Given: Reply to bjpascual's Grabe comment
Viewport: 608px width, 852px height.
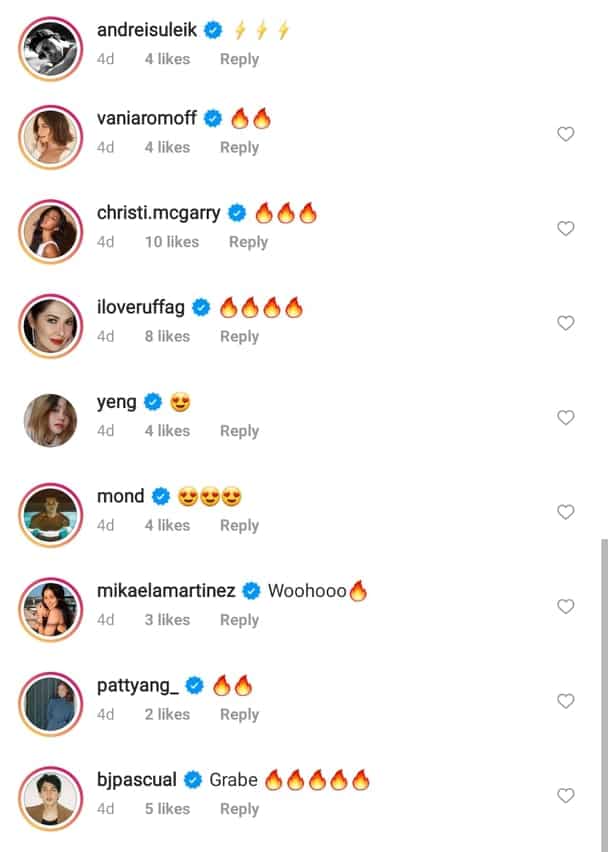Looking at the screenshot, I should pyautogui.click(x=239, y=809).
